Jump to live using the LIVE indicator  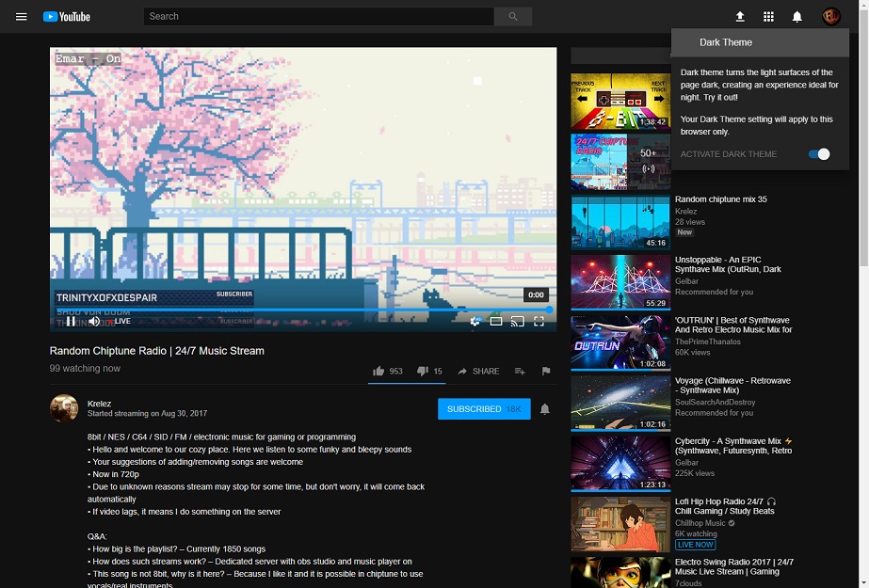[x=120, y=321]
